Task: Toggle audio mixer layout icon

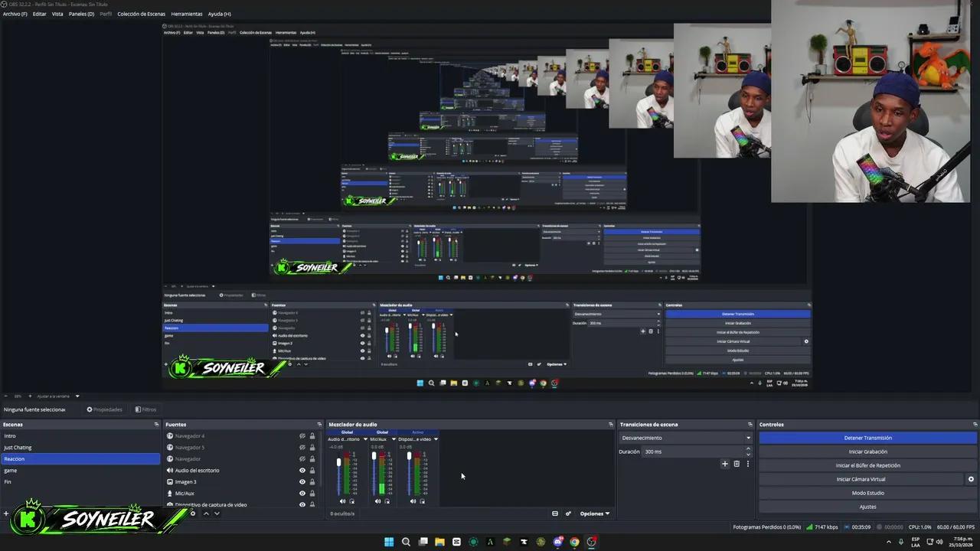Action: coord(555,514)
